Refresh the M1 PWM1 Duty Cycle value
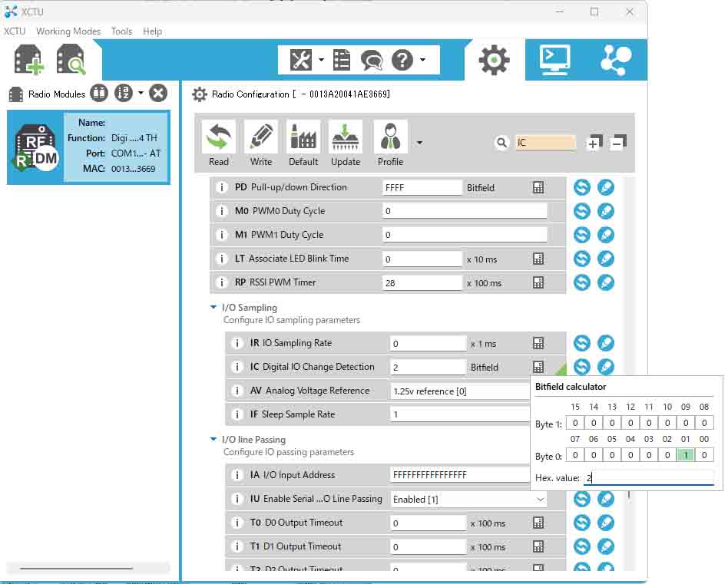Image resolution: width=728 pixels, height=584 pixels. 582,235
